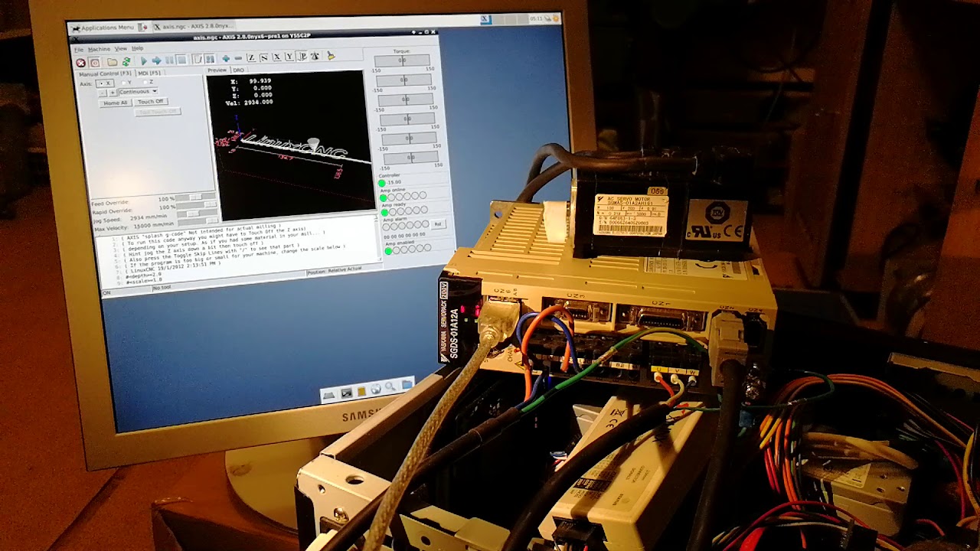
Task: Adjust the Feed Override slider
Action: (195, 197)
